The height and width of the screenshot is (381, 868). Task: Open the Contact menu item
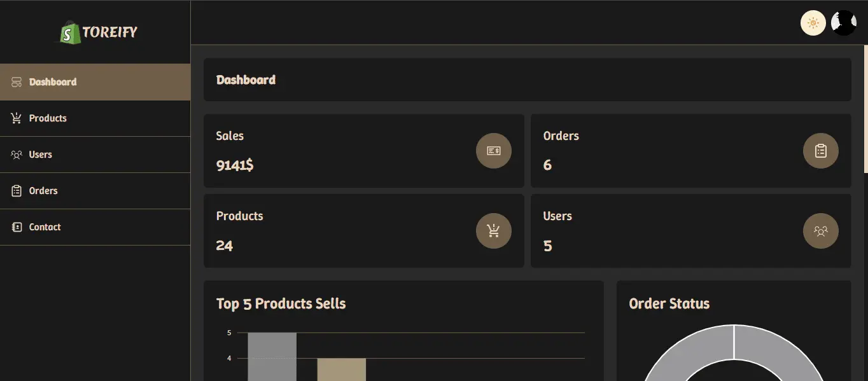pos(95,227)
